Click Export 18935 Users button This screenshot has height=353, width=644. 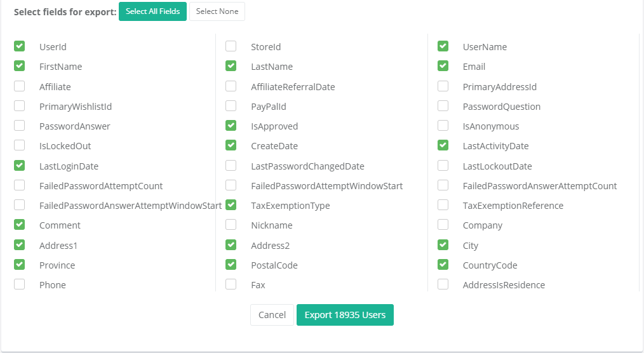[x=345, y=315]
